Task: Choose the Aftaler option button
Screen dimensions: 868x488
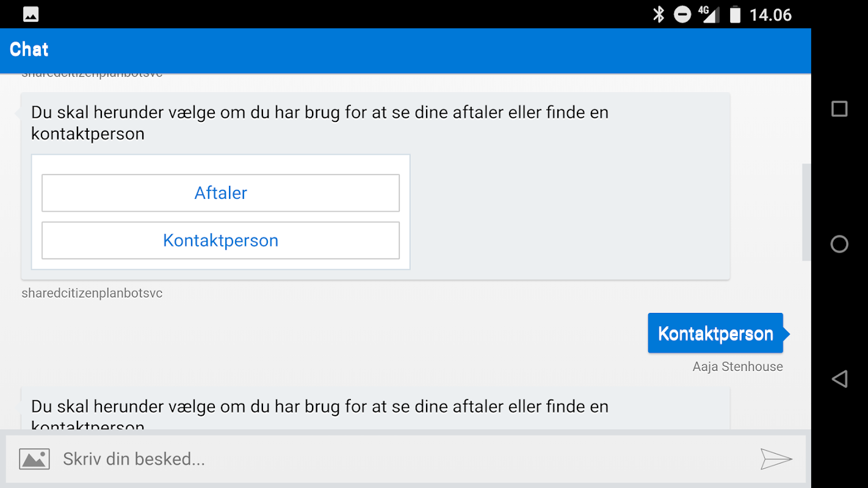Action: tap(220, 193)
